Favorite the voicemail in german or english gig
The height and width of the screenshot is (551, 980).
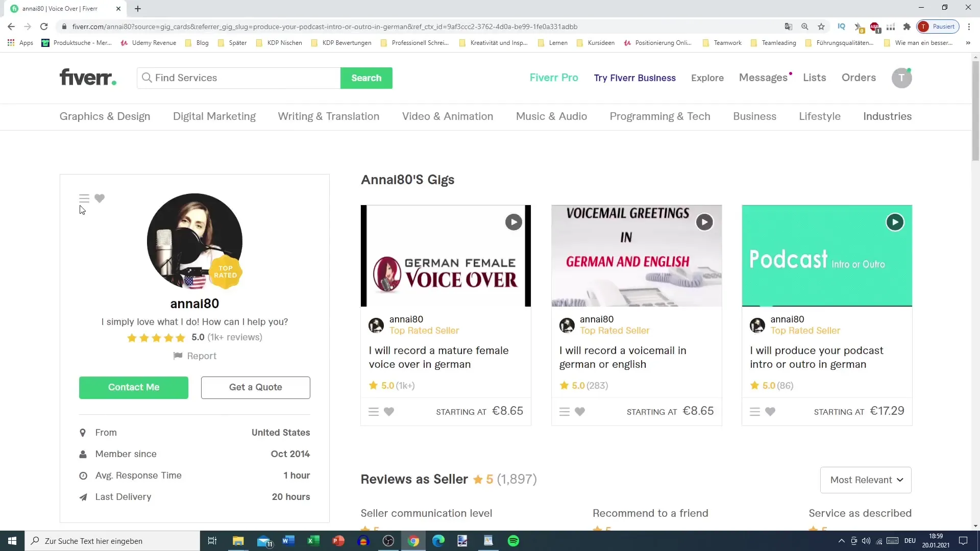[580, 412]
